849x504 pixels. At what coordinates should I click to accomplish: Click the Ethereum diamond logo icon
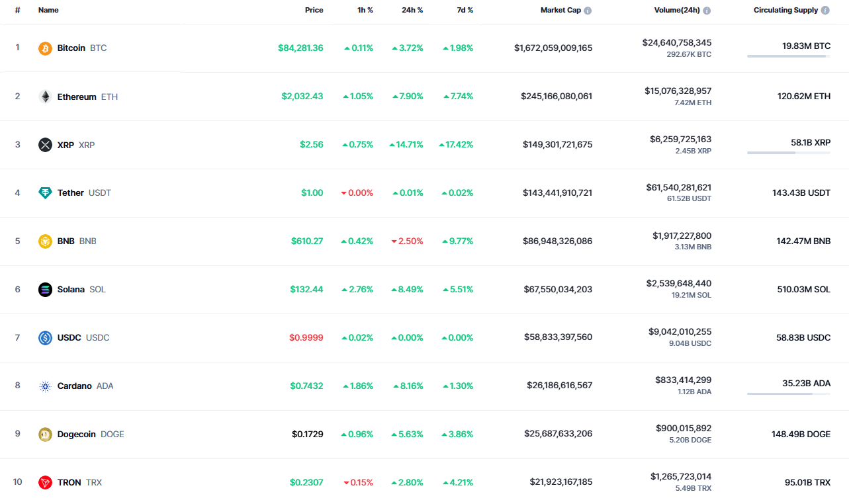pyautogui.click(x=45, y=97)
